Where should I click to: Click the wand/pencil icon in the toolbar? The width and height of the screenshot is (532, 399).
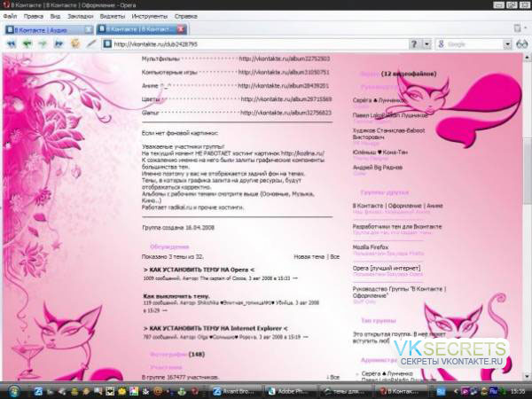91,43
